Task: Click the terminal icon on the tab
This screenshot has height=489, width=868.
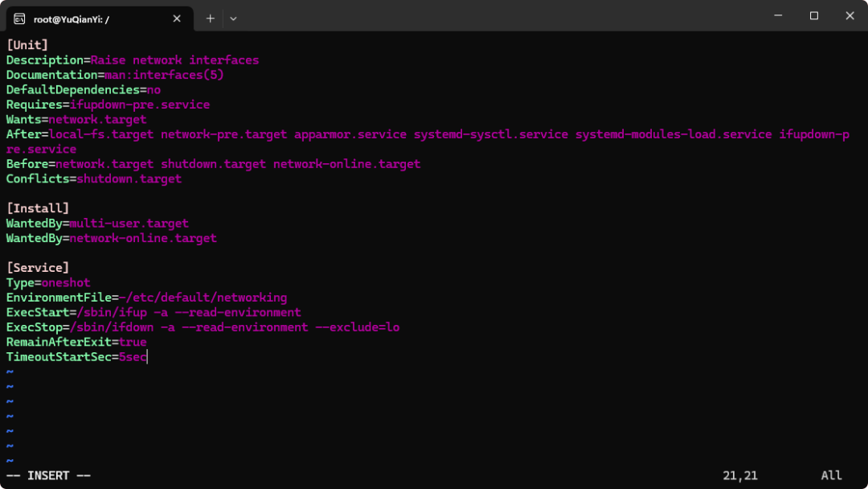Action: tap(19, 18)
